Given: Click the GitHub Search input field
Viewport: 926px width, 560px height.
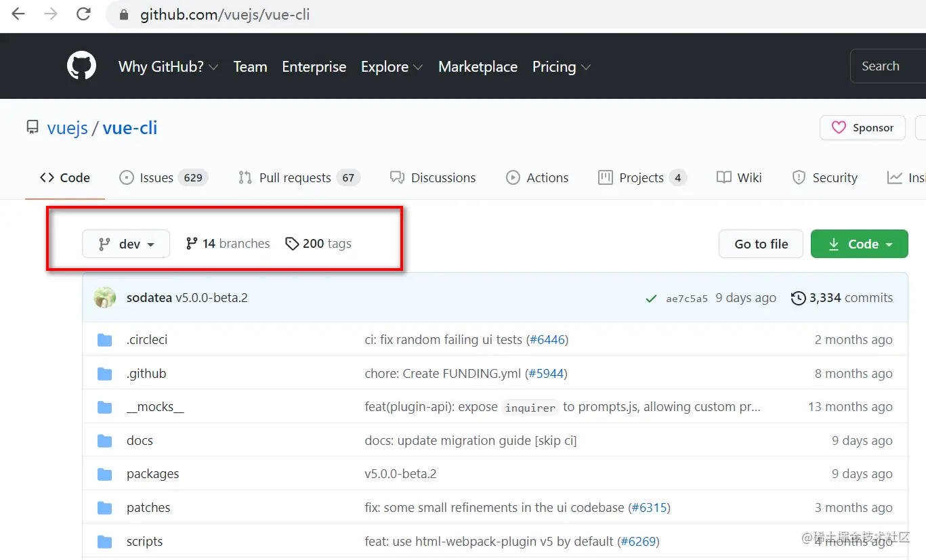Looking at the screenshot, I should tap(888, 66).
